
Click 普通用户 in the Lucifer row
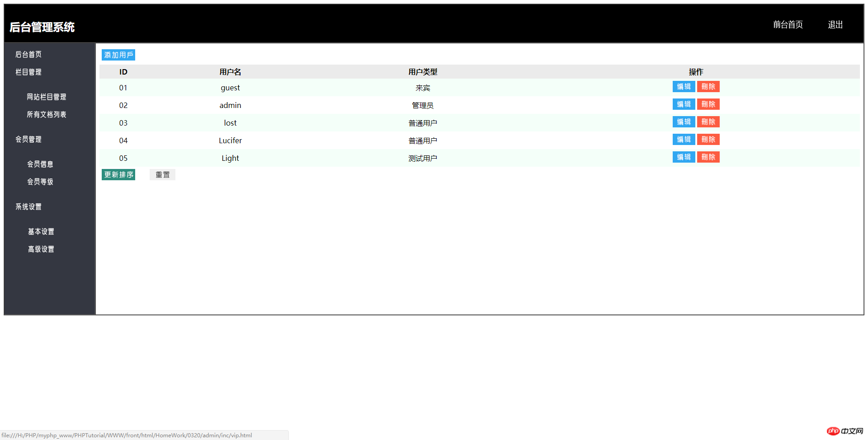point(423,141)
